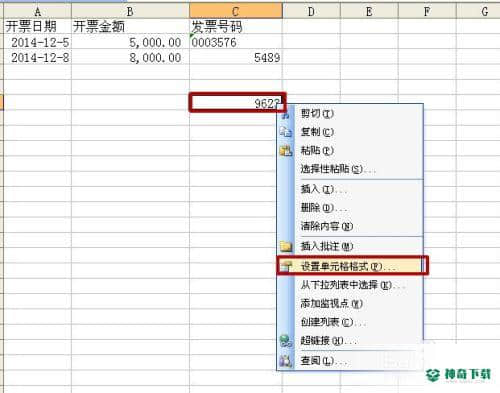Select 创建列表(C)... menu entry
The width and height of the screenshot is (500, 393).
[x=350, y=322]
